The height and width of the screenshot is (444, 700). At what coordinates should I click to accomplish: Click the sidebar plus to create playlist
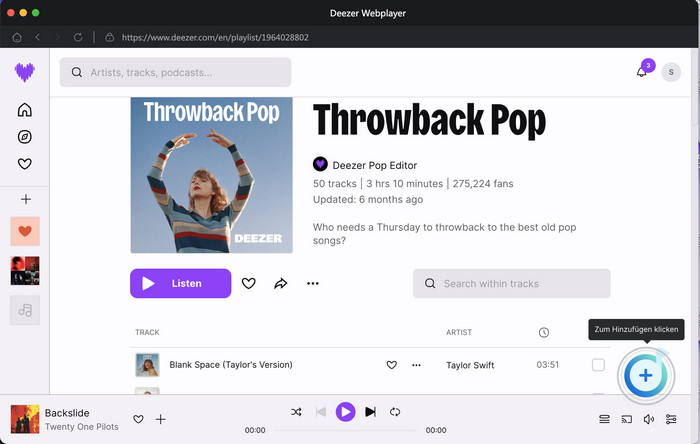point(26,199)
